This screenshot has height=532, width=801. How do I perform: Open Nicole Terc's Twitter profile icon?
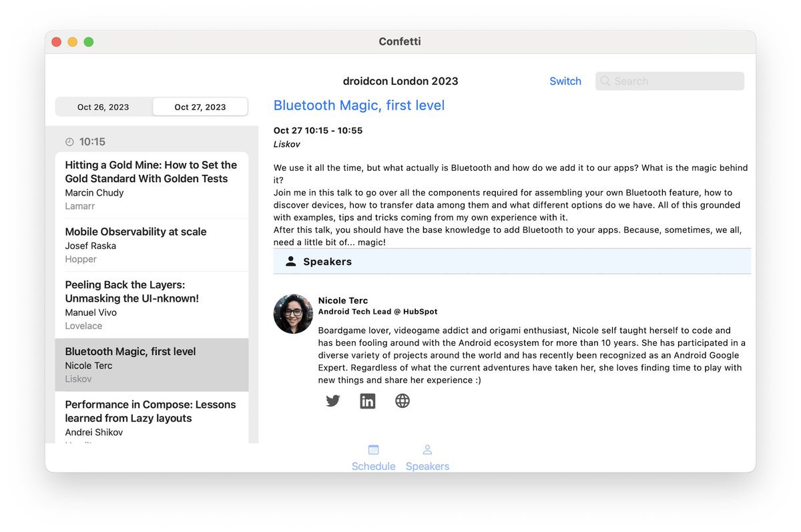[x=332, y=401]
